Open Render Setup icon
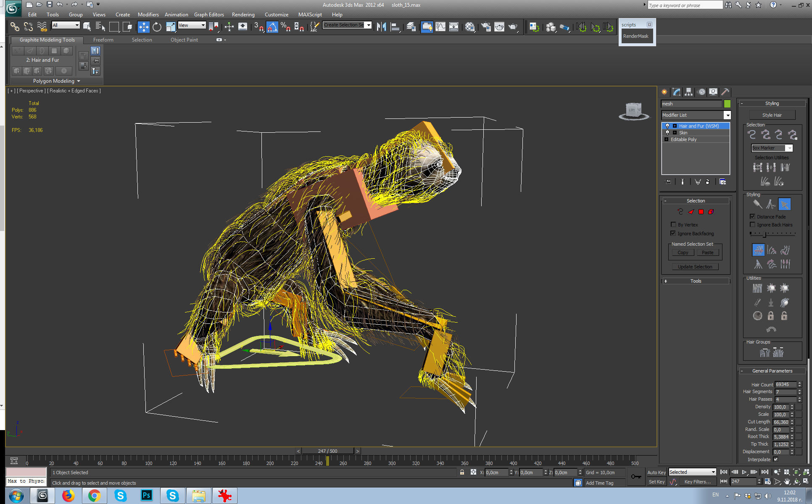Screen dimensions: 812x504 point(485,27)
